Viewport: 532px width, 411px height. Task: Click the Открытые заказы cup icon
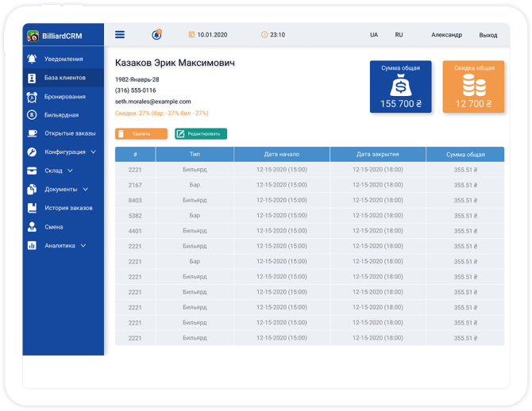pyautogui.click(x=32, y=133)
